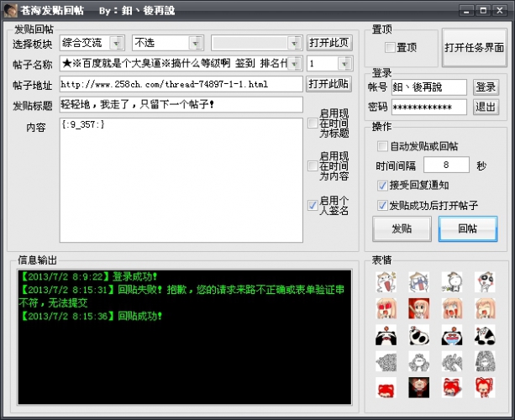The height and width of the screenshot is (420, 515).
Task: Click the 打开任务界面 button
Action: point(475,48)
